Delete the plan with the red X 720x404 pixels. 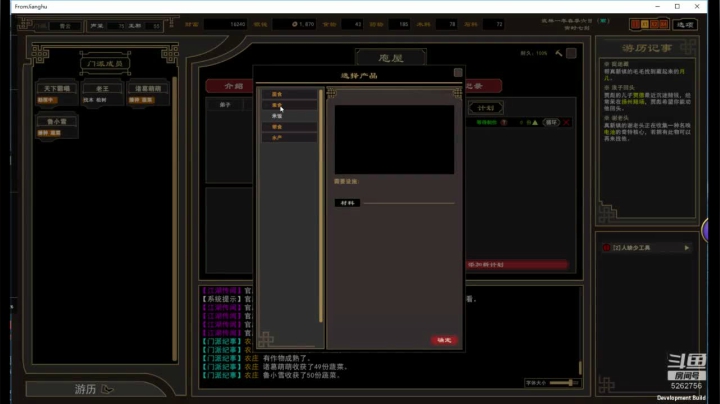click(566, 123)
